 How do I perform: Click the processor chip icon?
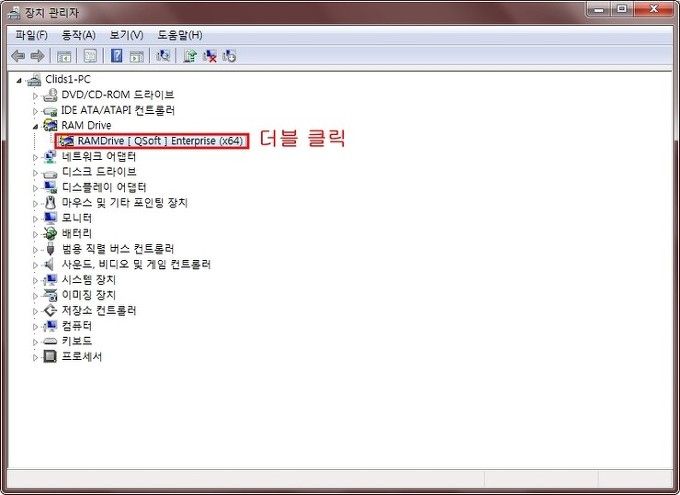coord(50,357)
